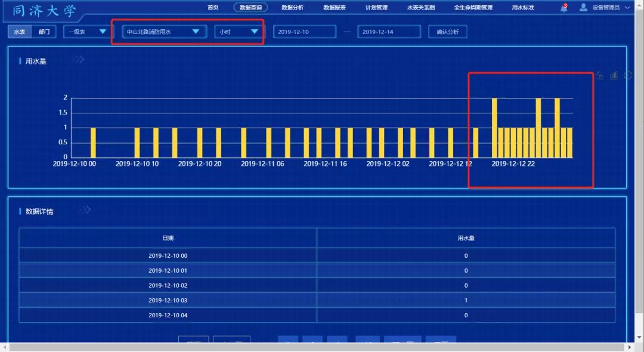Open the 首页 home link
Screen dimensions: 644x352
213,8
